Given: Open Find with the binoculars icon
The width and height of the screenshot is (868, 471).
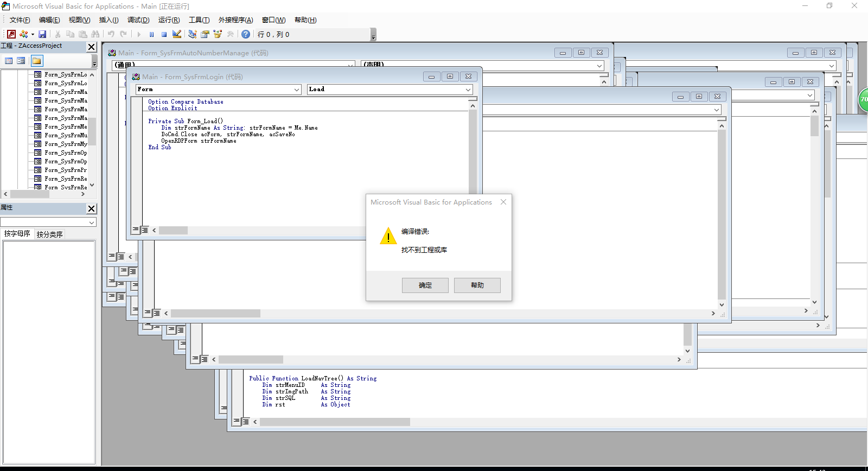Looking at the screenshot, I should pyautogui.click(x=95, y=34).
